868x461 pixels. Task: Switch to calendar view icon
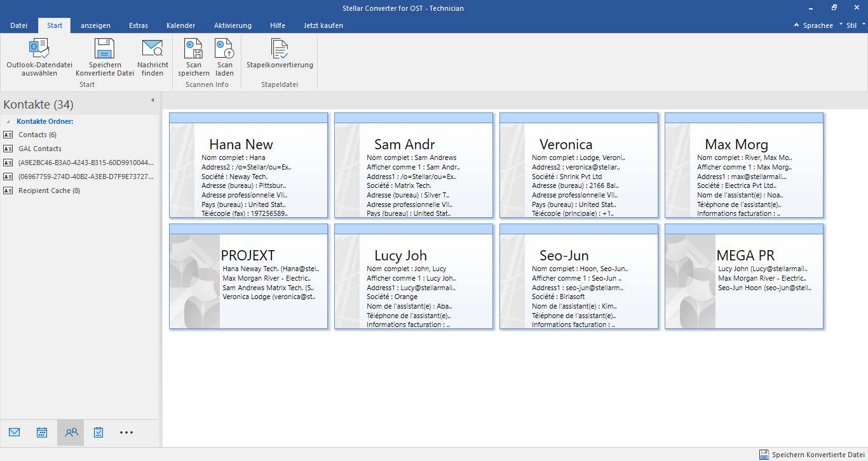tap(42, 432)
